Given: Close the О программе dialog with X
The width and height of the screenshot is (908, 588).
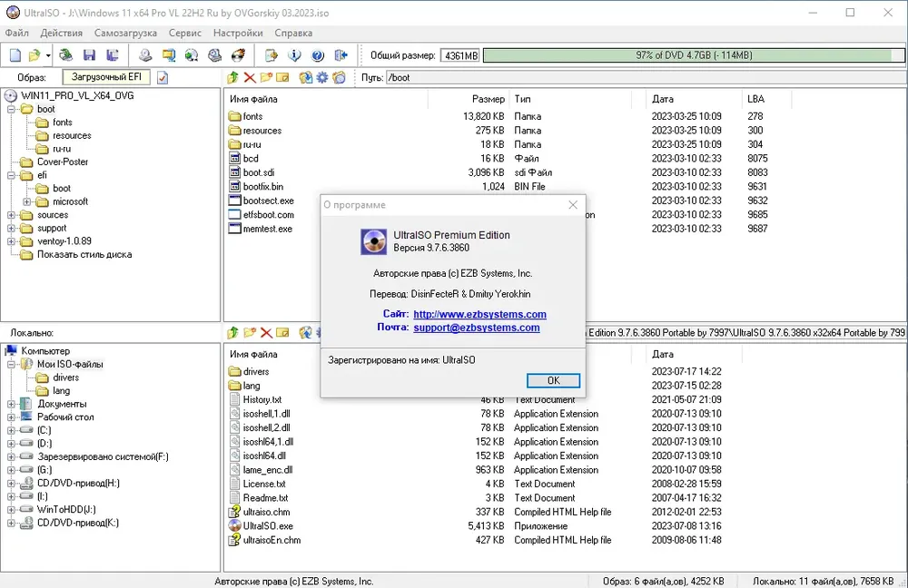Looking at the screenshot, I should (573, 205).
